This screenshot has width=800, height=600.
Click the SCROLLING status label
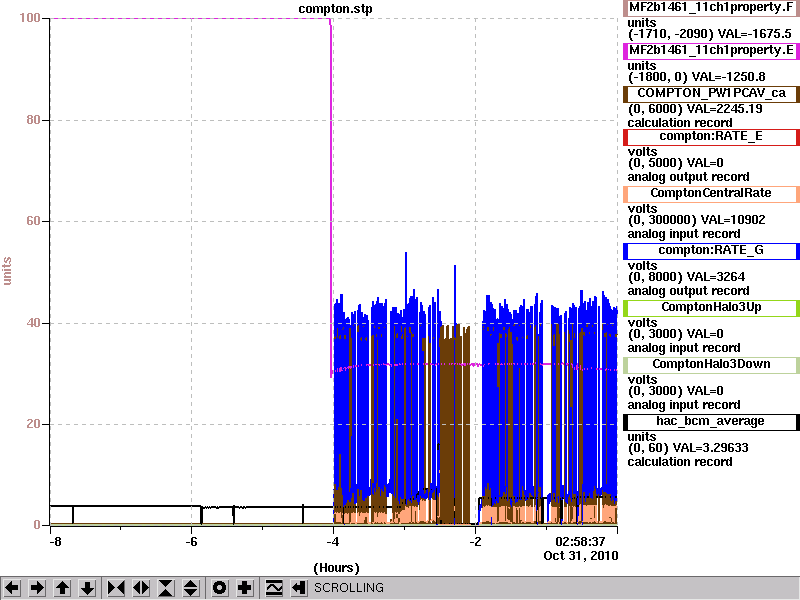click(348, 588)
